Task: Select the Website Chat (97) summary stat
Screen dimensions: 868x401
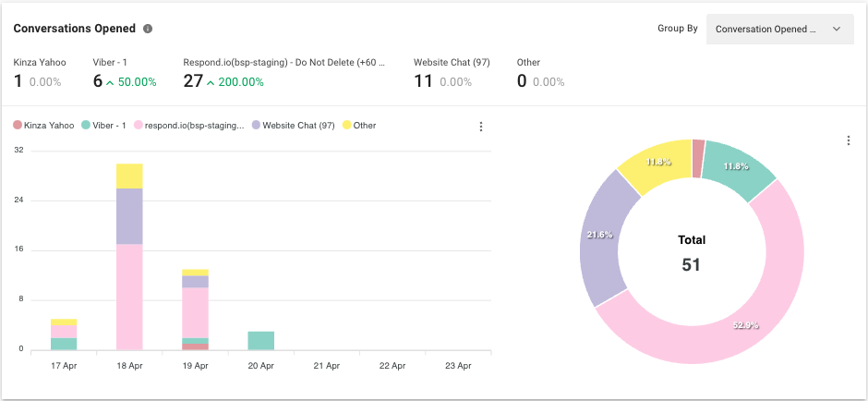Action: pyautogui.click(x=452, y=74)
